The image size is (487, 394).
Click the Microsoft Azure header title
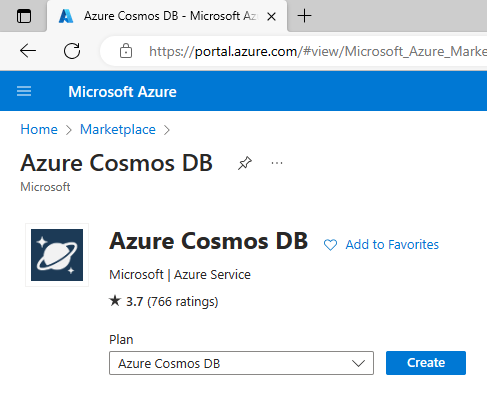[122, 92]
